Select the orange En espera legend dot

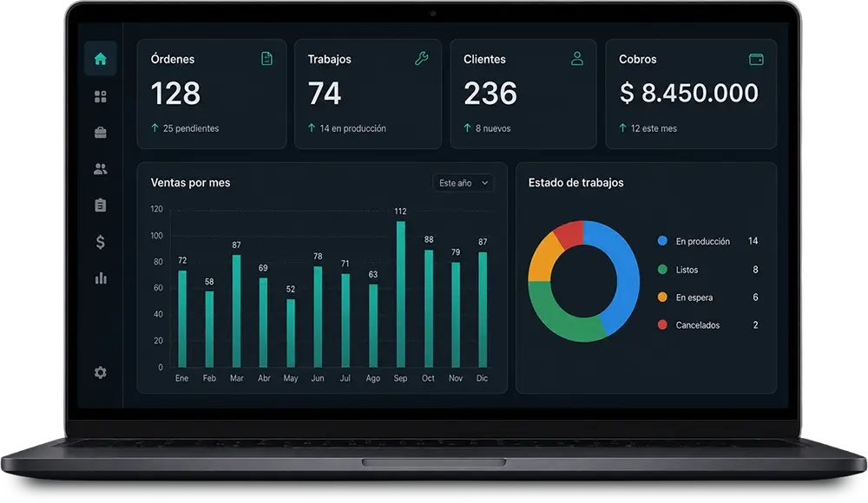(x=662, y=297)
